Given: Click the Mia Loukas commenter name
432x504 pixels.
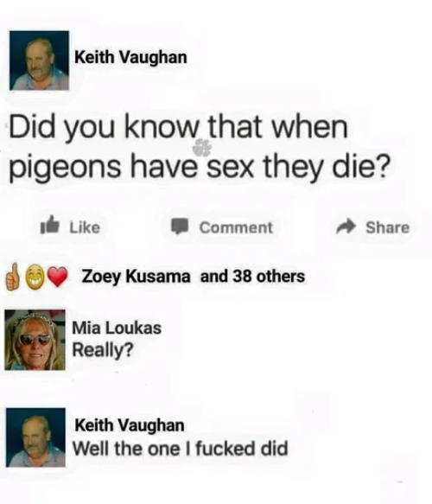Looking at the screenshot, I should (x=117, y=329).
